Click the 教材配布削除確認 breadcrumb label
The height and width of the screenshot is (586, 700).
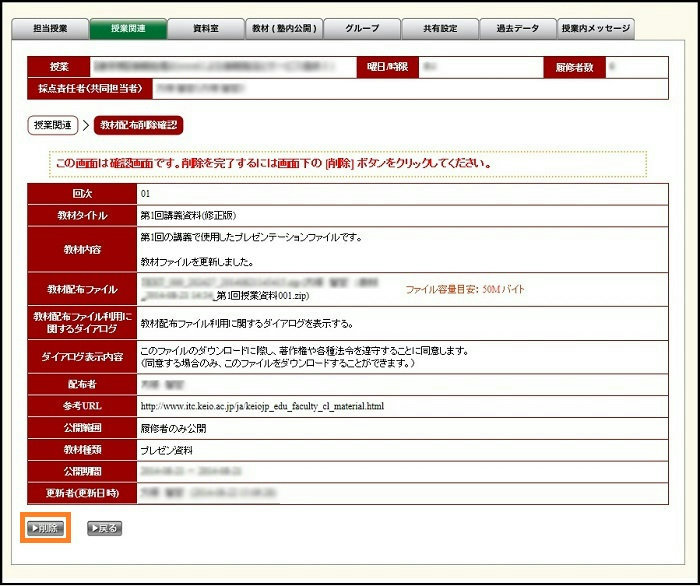(x=139, y=126)
